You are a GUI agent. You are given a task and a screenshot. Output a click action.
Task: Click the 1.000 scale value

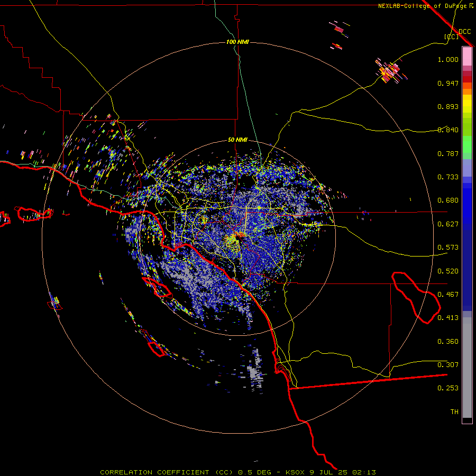(448, 59)
